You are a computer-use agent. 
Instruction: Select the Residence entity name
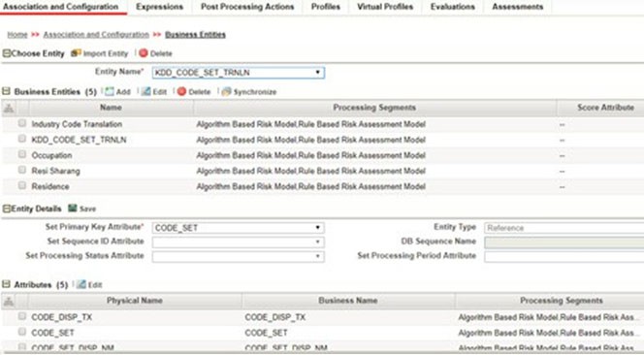tap(50, 186)
